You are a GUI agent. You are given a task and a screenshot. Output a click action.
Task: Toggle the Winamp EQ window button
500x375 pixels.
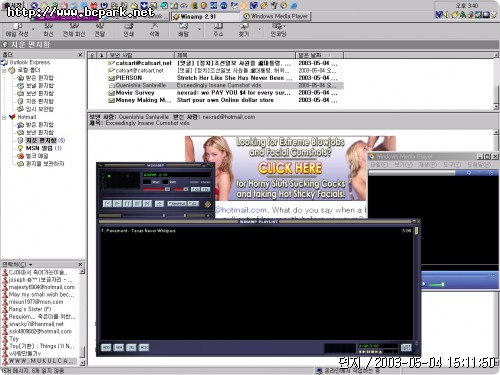pos(195,189)
